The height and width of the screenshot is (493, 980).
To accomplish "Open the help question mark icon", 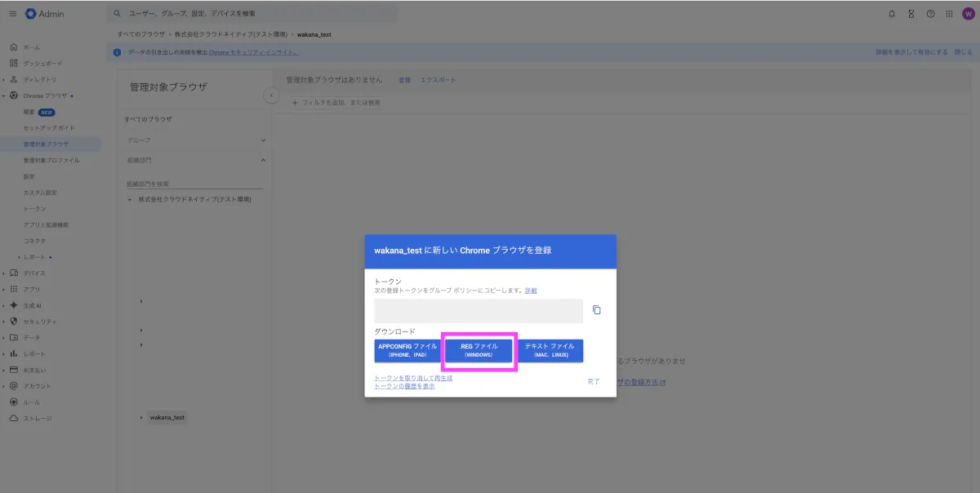I will pyautogui.click(x=930, y=14).
